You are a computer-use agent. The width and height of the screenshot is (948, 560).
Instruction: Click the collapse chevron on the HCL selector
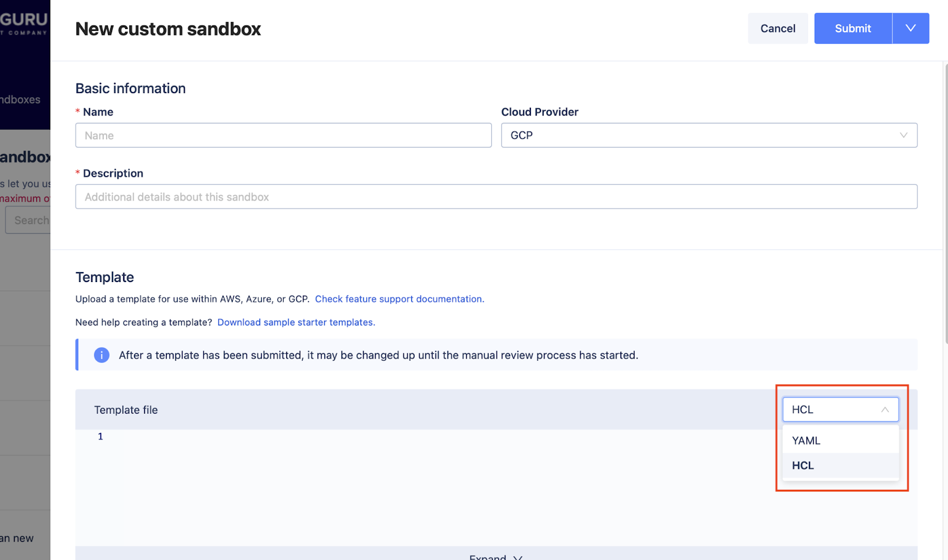(885, 409)
